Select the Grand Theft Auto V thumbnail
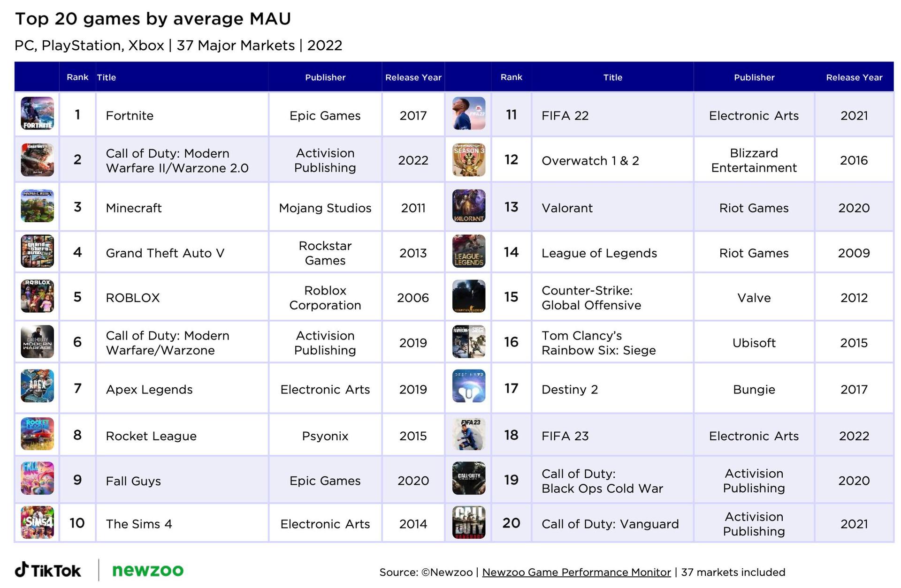 tap(37, 251)
